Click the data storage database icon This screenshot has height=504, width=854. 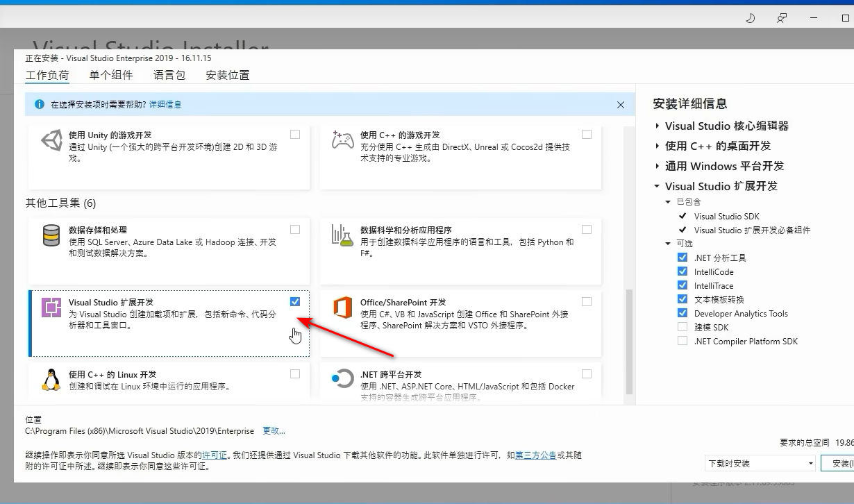coord(51,235)
